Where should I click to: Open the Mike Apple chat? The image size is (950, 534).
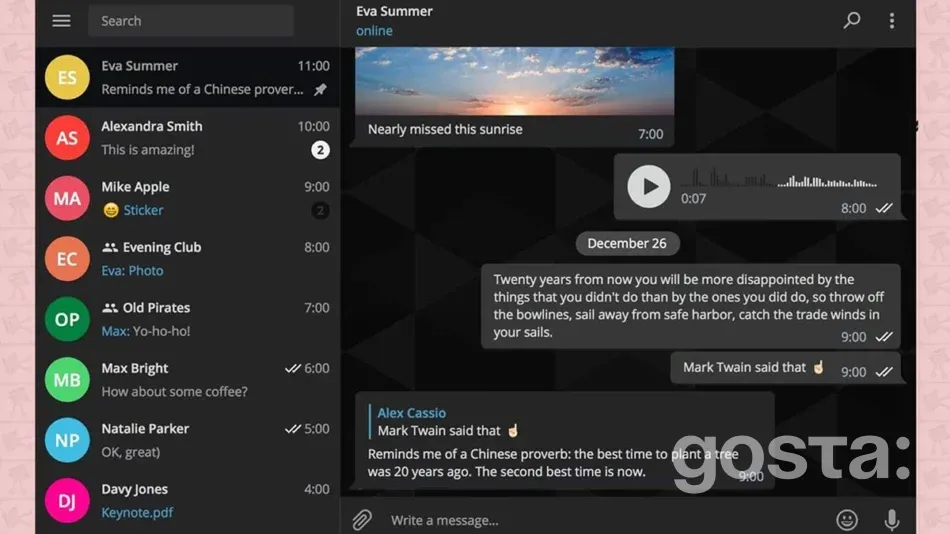click(187, 198)
